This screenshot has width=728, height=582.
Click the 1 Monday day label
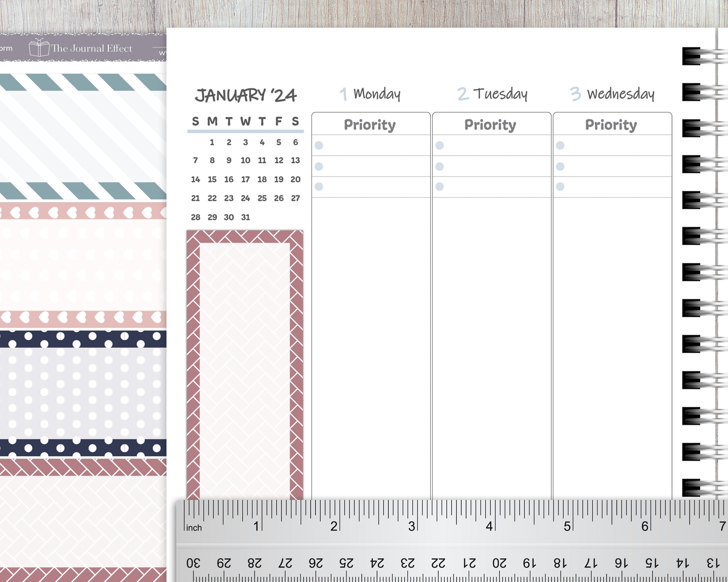(x=370, y=94)
